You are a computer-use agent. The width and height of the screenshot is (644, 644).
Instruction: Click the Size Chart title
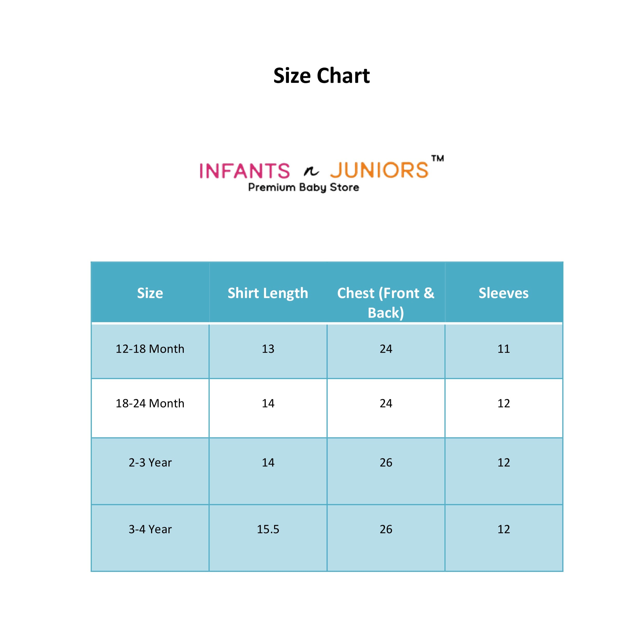point(321,76)
